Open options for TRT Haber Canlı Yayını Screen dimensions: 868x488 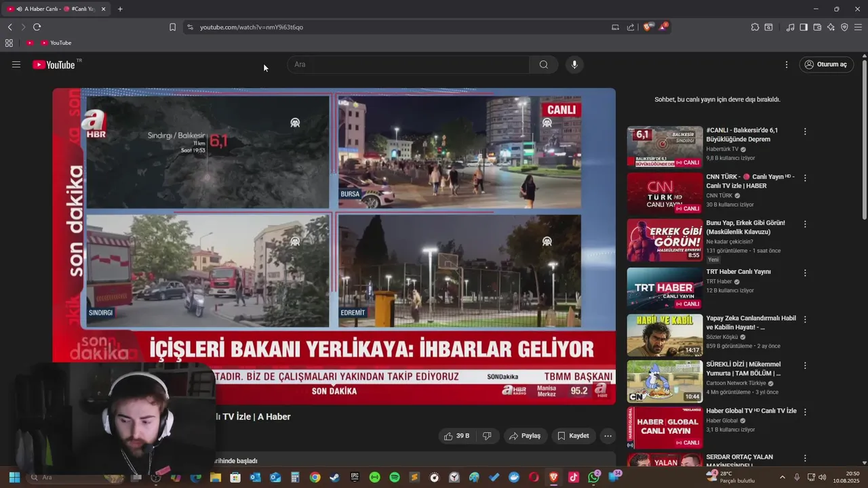pos(805,272)
